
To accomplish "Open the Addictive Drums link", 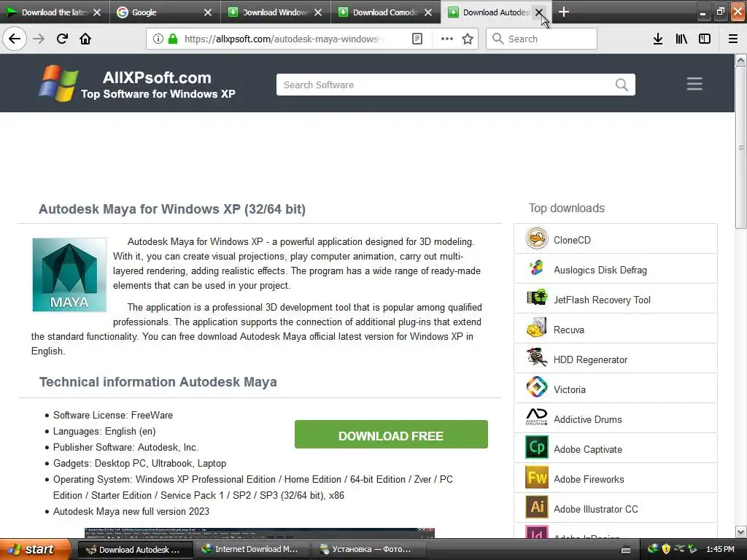I will click(587, 419).
